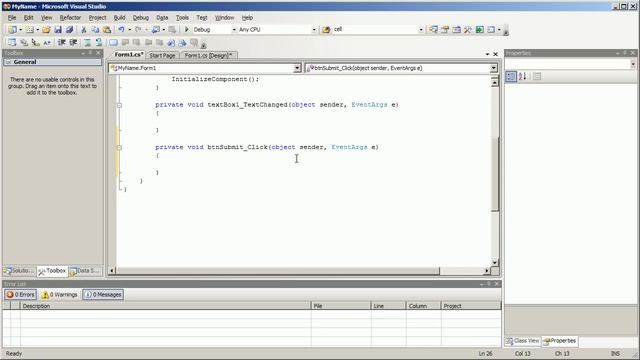This screenshot has width=640, height=360.
Task: Sort Error List by the Line column
Action: click(389, 306)
